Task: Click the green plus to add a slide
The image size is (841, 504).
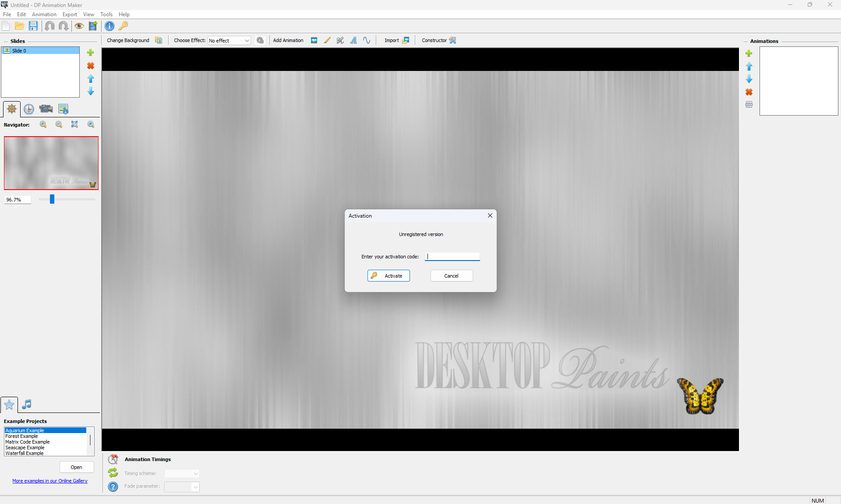Action: pyautogui.click(x=91, y=53)
